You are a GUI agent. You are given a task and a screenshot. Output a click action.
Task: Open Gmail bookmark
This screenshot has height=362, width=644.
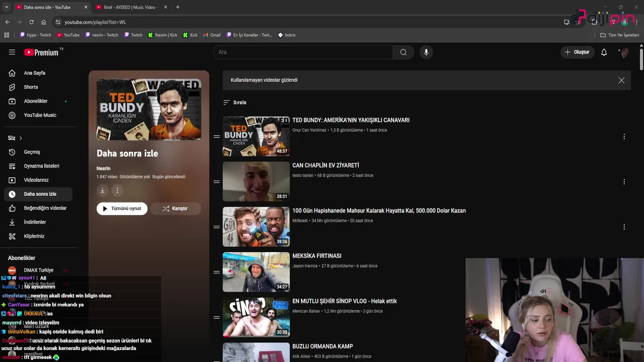212,35
